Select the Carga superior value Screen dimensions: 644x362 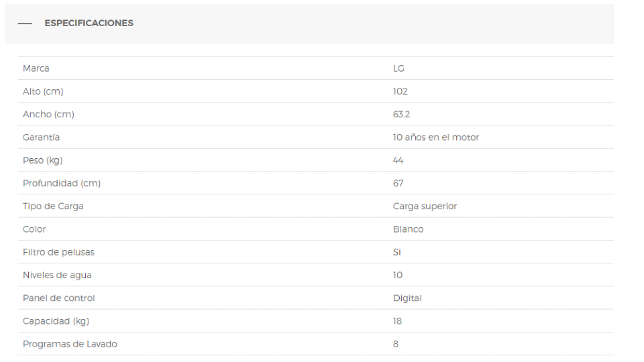click(425, 206)
